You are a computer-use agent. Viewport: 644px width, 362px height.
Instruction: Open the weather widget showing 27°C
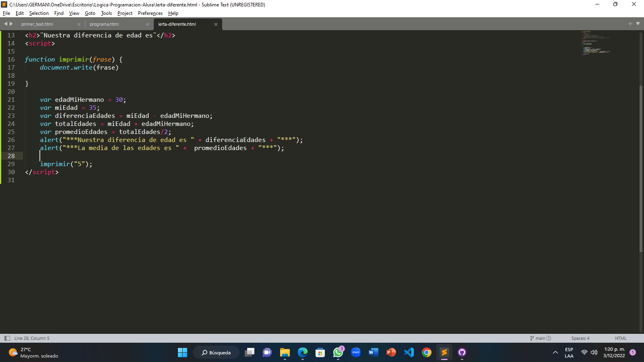click(x=34, y=353)
